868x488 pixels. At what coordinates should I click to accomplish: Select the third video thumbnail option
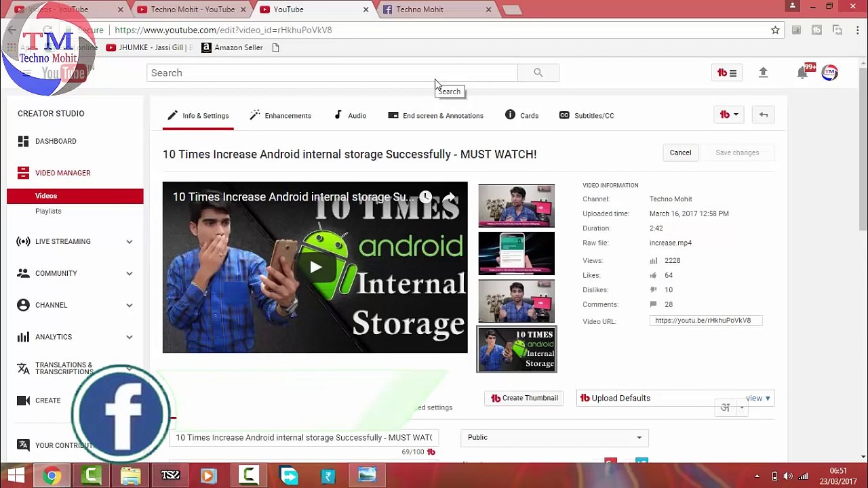click(516, 301)
